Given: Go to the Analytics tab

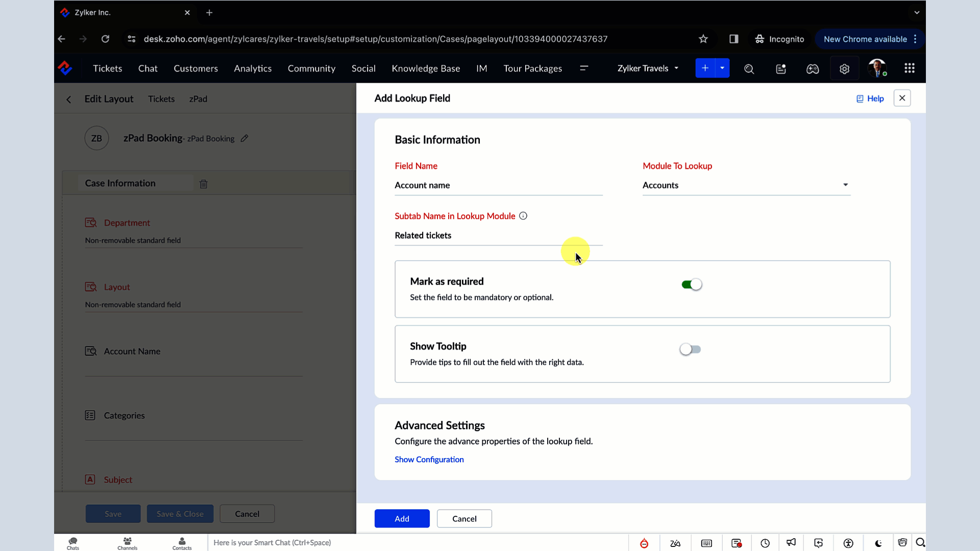Looking at the screenshot, I should tap(253, 68).
